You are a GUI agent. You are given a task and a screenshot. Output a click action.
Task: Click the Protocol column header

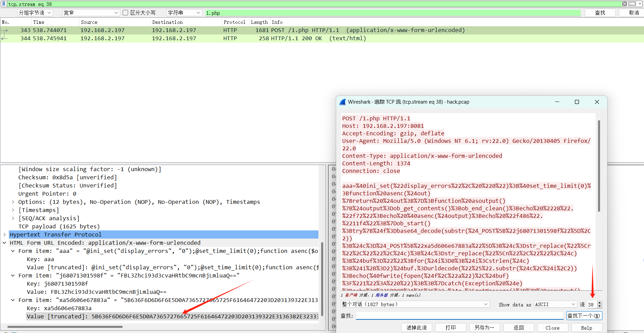click(x=236, y=22)
